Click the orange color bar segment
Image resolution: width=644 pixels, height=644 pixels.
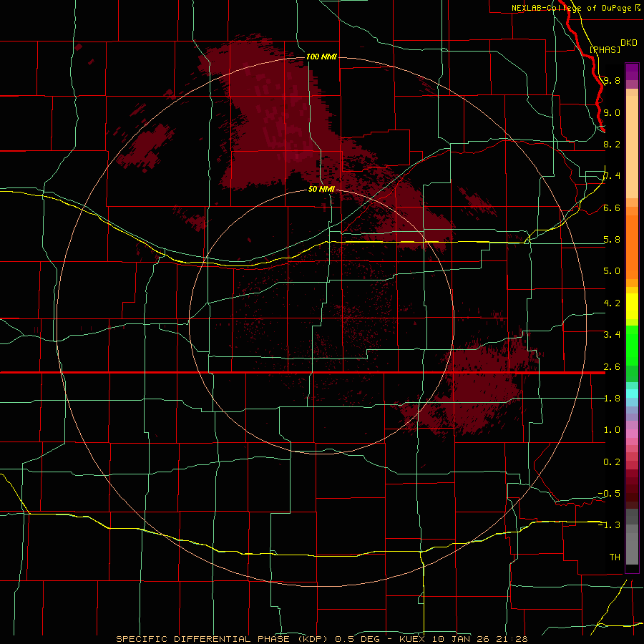632,246
